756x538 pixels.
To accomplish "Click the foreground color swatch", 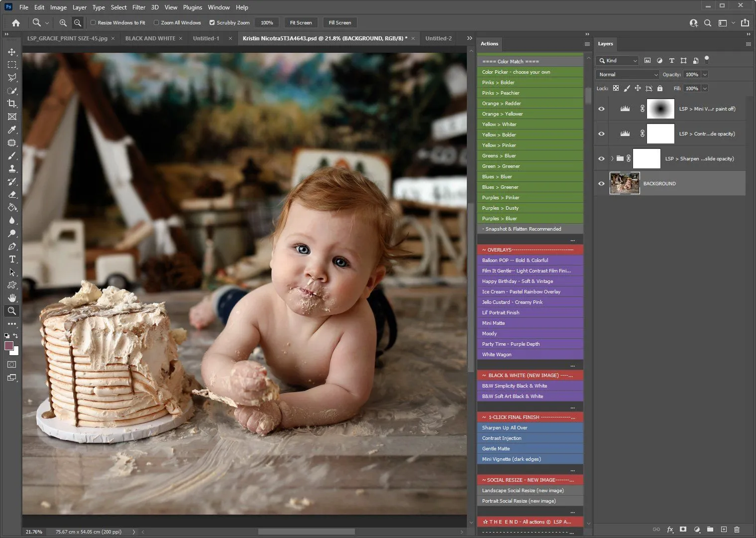I will click(x=8, y=346).
